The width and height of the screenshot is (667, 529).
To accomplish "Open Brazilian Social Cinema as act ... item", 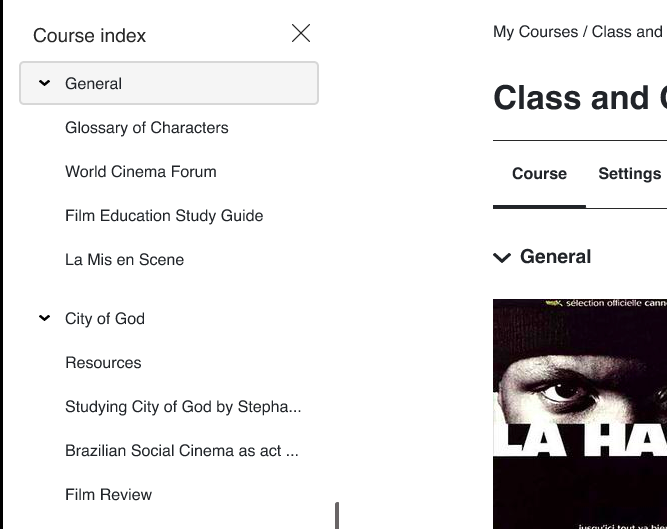I will point(182,451).
